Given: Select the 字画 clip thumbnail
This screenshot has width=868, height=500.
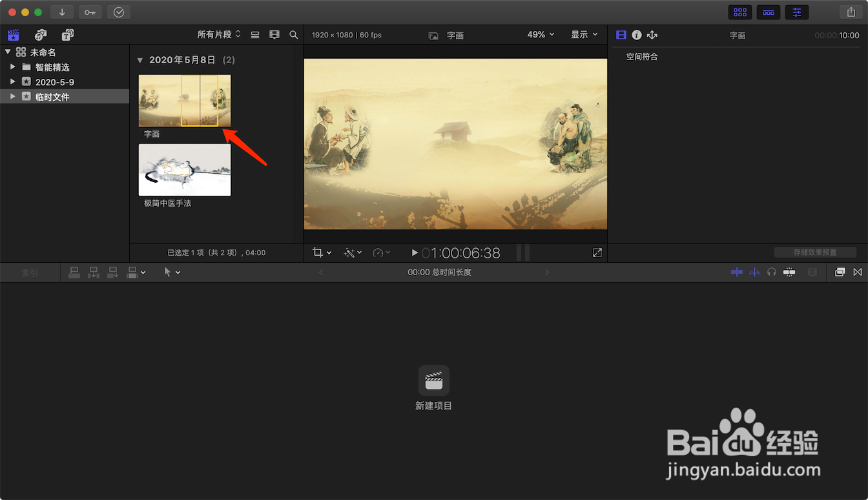Looking at the screenshot, I should tap(185, 101).
